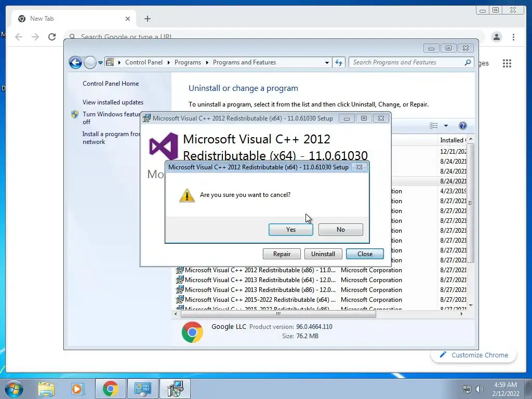Click the Control Panel breadcrumb segment
Image resolution: width=532 pixels, height=399 pixels.
144,62
